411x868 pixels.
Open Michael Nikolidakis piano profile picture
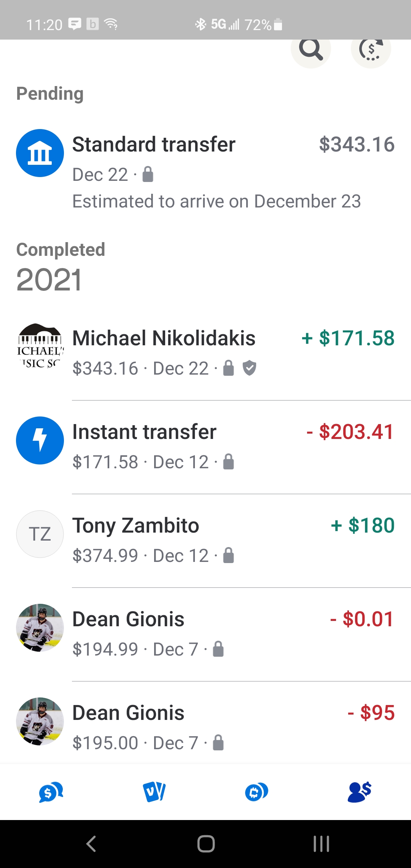(40, 346)
